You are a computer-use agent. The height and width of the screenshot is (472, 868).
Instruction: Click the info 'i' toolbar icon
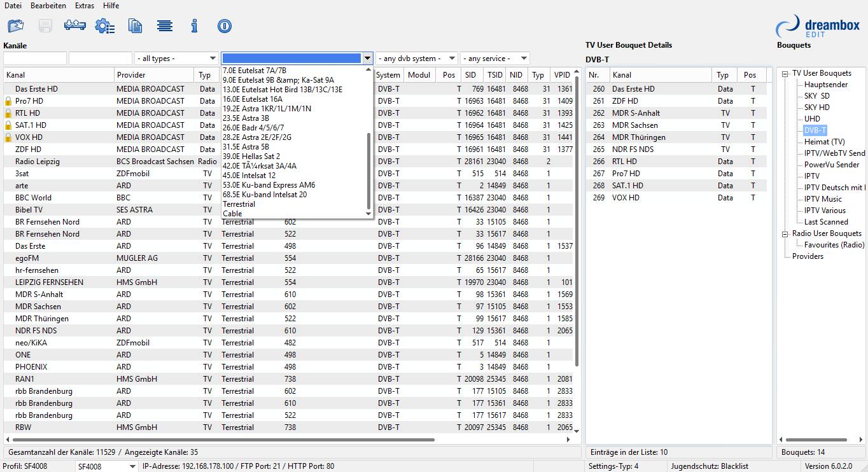pos(195,26)
